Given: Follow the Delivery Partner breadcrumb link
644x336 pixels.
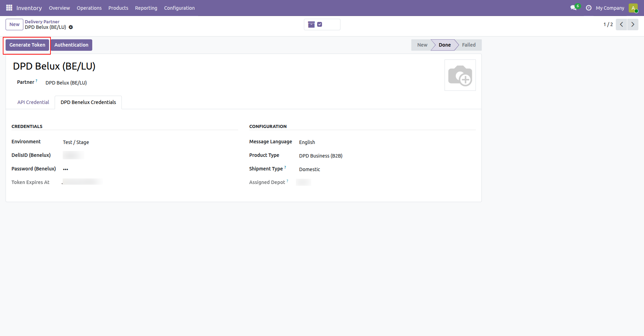Looking at the screenshot, I should point(42,22).
